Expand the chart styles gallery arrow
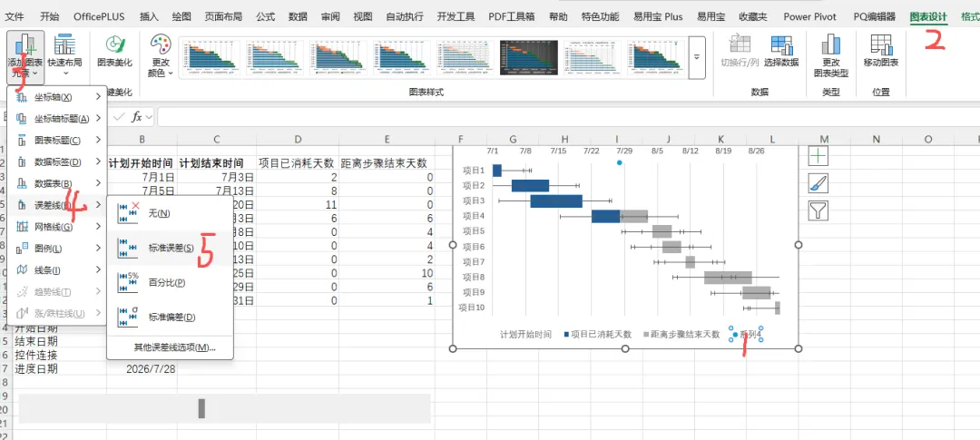This screenshot has width=980, height=440. click(x=697, y=57)
